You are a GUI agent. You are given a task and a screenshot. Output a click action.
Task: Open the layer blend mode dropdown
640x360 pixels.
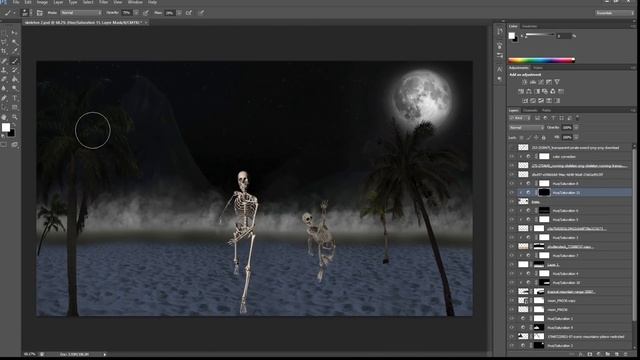(x=526, y=128)
